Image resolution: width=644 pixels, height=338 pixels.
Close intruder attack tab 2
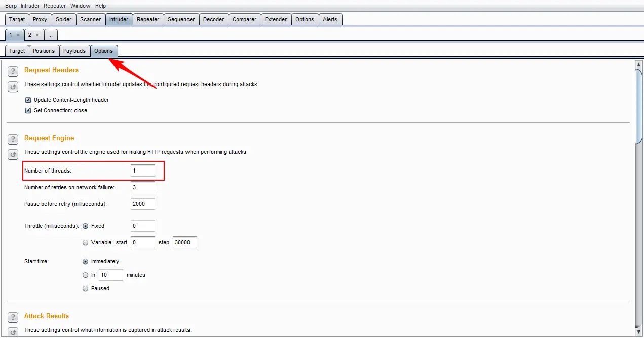point(37,35)
